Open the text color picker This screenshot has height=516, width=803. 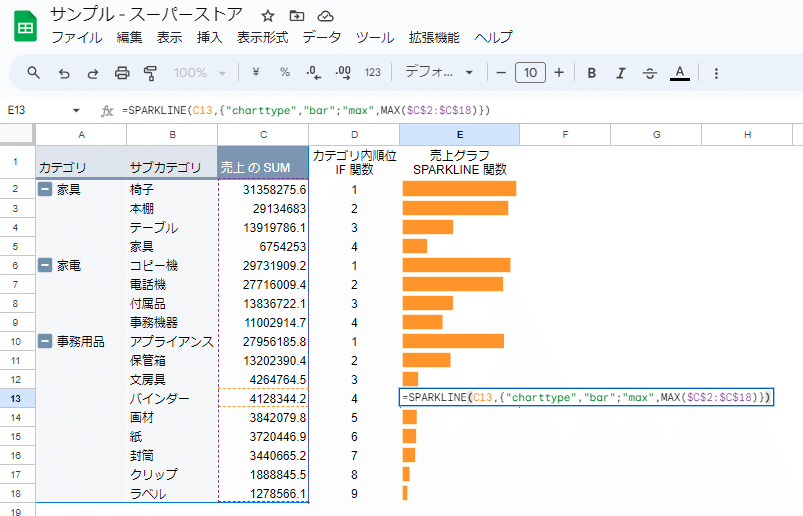[680, 73]
